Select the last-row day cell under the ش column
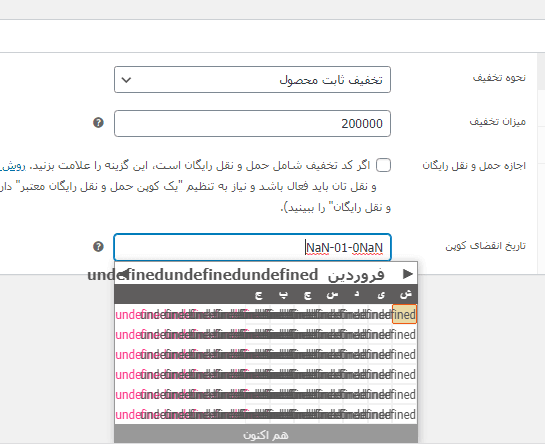This screenshot has height=444, width=545. [404, 414]
